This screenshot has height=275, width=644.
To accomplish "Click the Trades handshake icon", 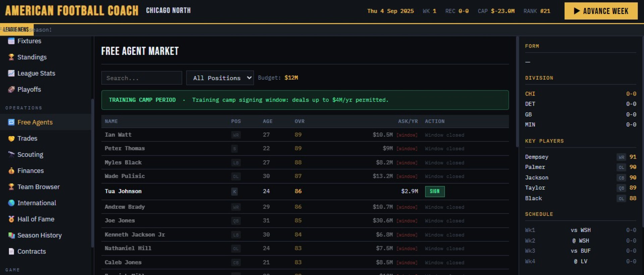I will point(11,138).
